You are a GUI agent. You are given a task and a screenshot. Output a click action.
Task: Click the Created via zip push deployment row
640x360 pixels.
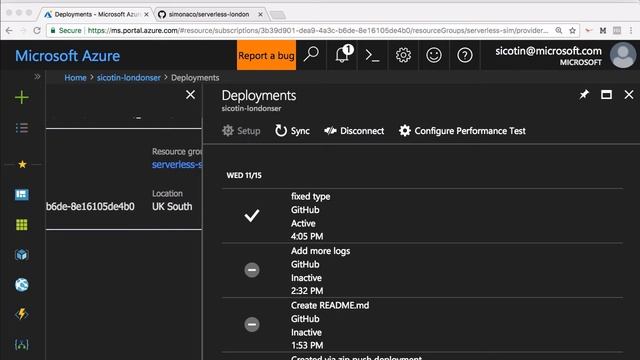click(422, 357)
